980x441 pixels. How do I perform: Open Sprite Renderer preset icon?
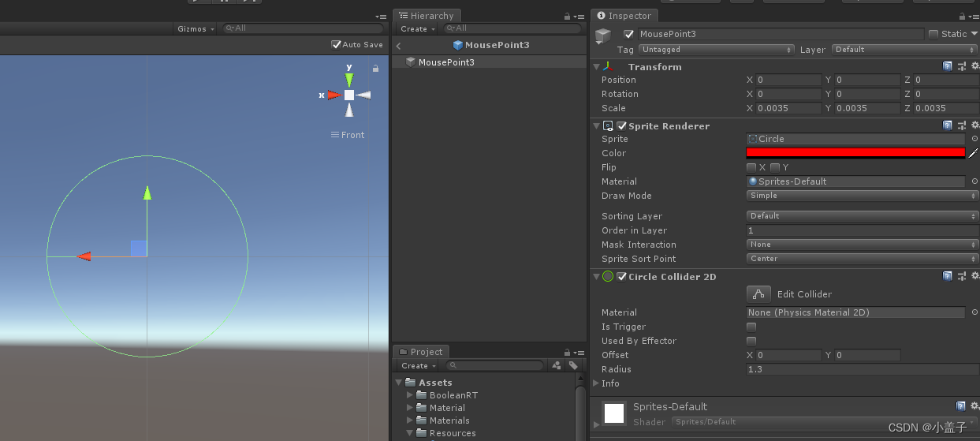click(x=962, y=125)
